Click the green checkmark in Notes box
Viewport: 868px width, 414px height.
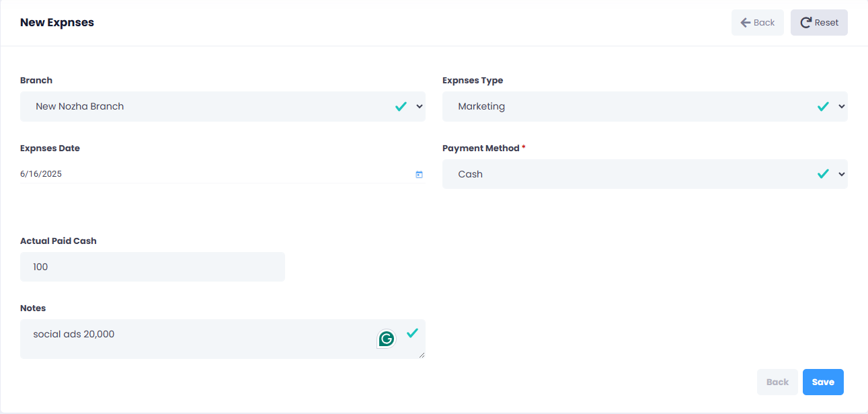(x=412, y=333)
